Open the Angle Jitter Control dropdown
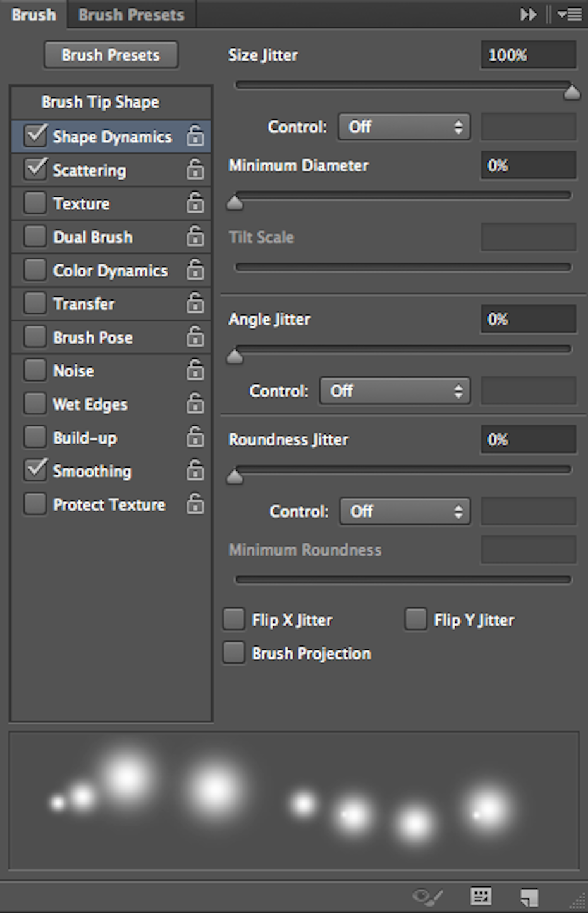 (395, 391)
